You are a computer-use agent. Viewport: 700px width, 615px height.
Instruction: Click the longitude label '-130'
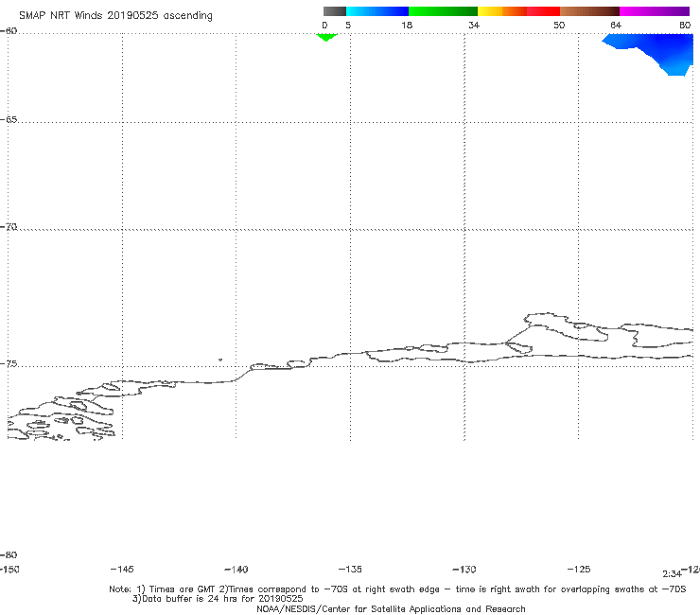click(x=464, y=570)
